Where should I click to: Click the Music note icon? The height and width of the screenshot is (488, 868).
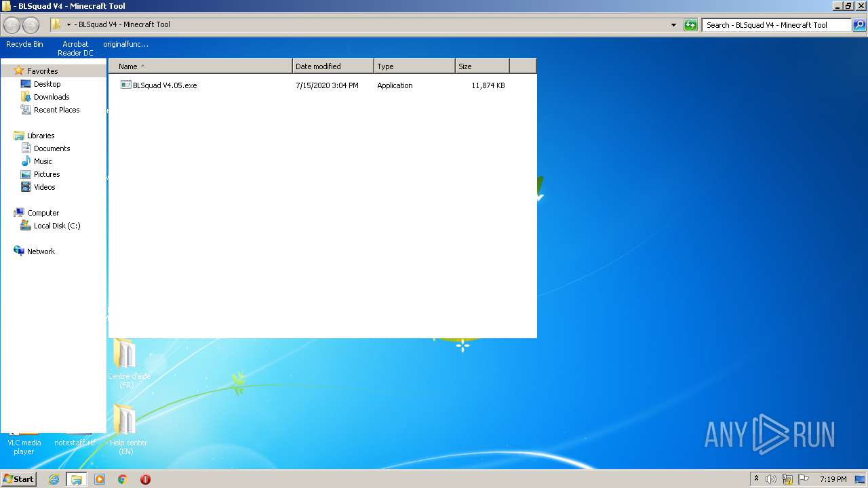(26, 161)
